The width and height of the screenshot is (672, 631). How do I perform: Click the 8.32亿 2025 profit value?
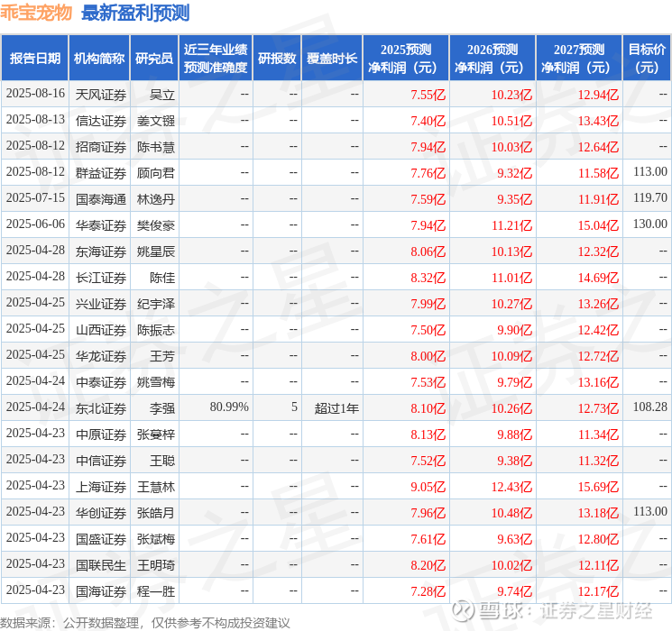point(428,278)
